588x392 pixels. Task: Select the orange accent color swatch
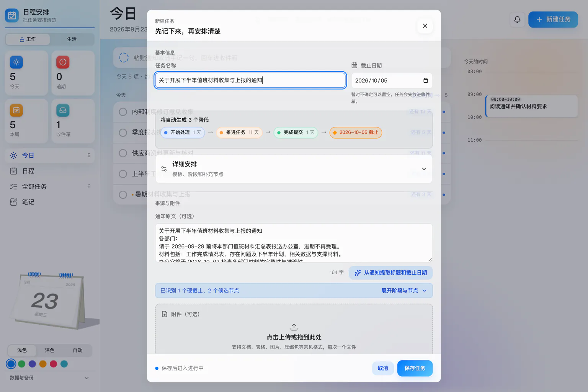point(43,364)
